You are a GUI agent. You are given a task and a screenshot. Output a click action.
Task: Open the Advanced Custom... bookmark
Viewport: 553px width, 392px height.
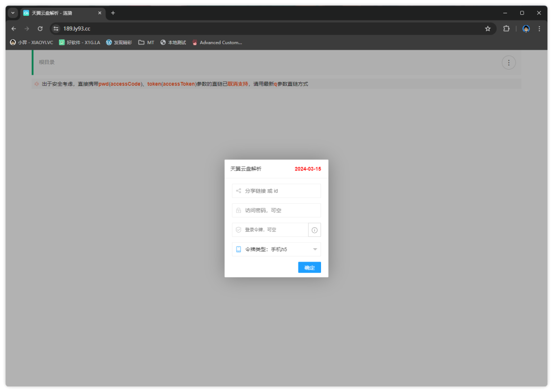coord(217,42)
